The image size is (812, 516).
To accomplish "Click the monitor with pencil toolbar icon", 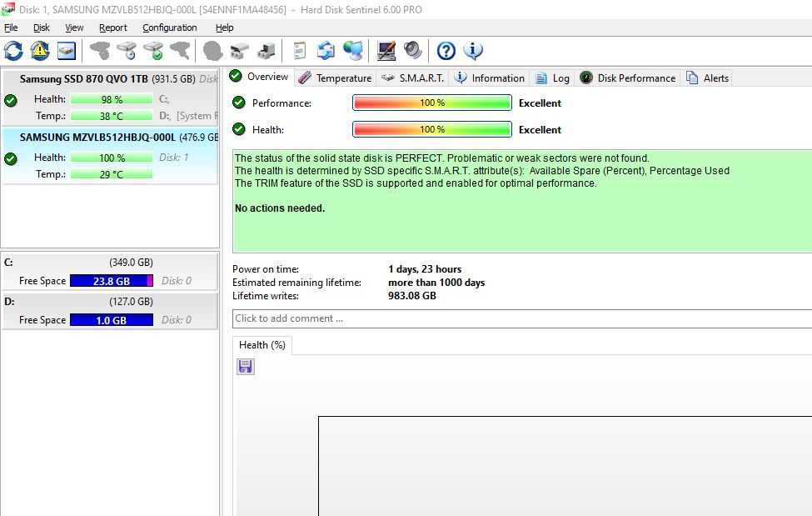I will [386, 51].
